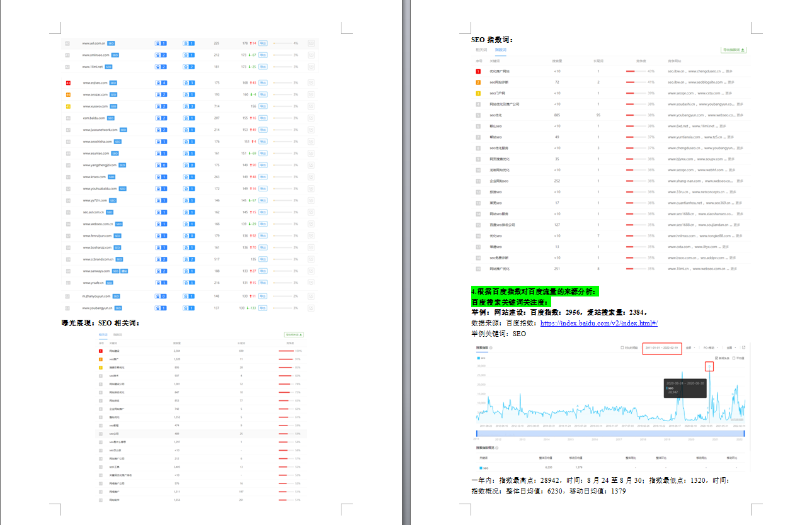Click the line 举例关键词：SEO
This screenshot has height=525, width=812.
coord(498,334)
